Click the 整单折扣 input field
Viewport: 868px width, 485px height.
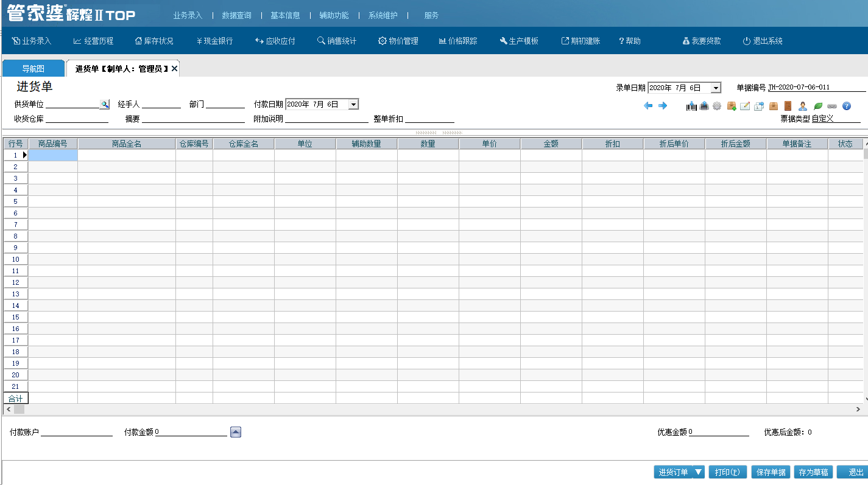(429, 119)
